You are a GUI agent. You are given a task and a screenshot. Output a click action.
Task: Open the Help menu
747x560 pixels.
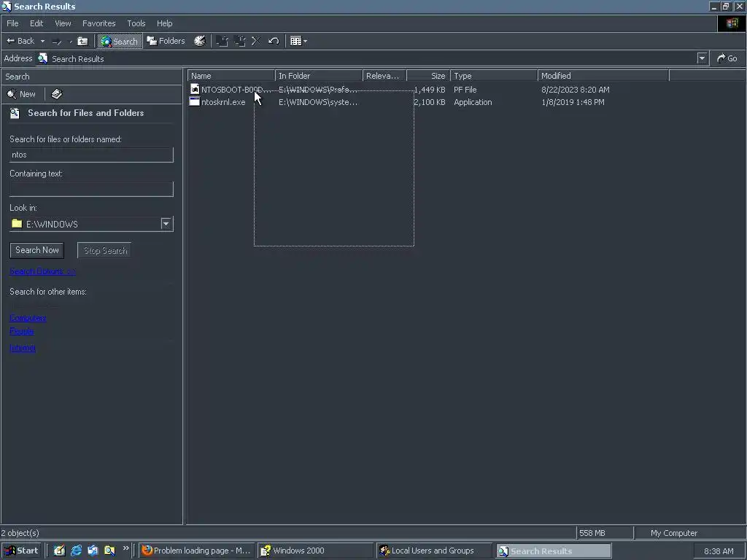pyautogui.click(x=164, y=23)
